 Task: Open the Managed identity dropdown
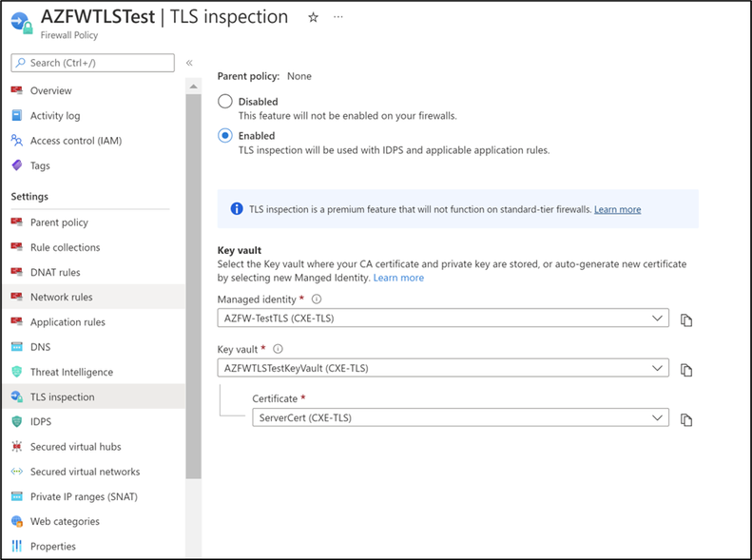click(443, 318)
